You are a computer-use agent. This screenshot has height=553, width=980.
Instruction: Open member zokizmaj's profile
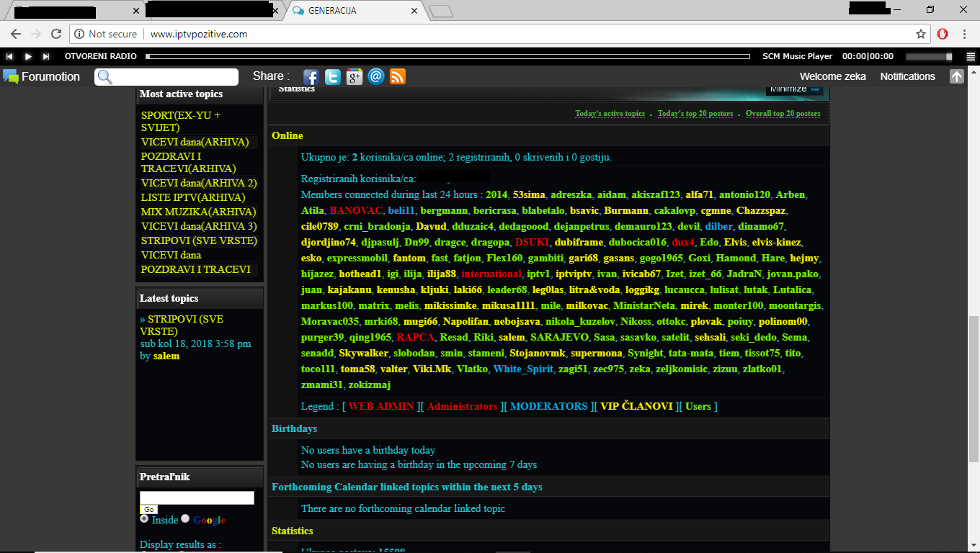tap(369, 385)
